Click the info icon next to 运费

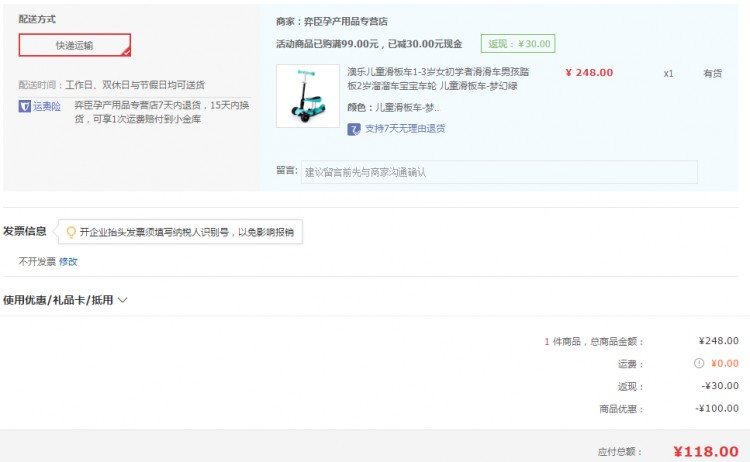(699, 363)
